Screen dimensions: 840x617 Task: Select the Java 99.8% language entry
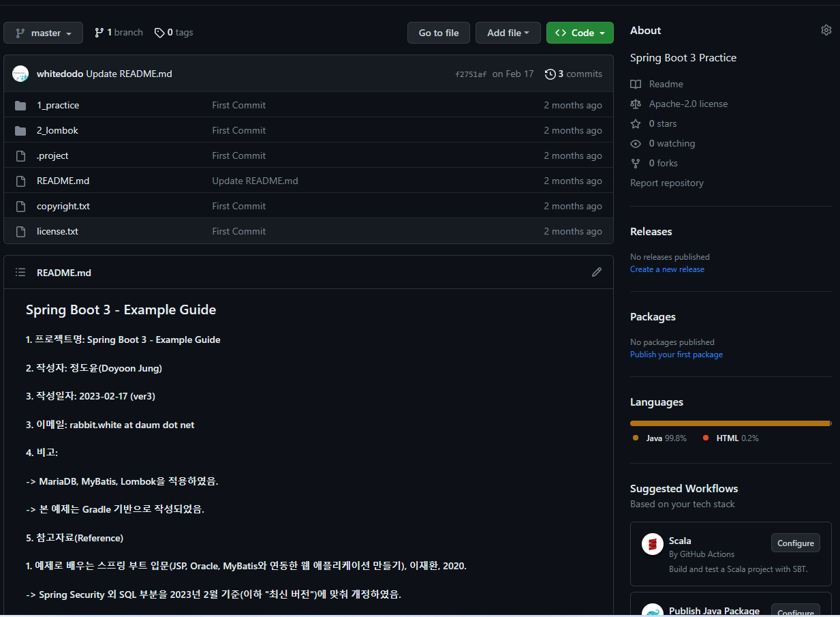(659, 438)
